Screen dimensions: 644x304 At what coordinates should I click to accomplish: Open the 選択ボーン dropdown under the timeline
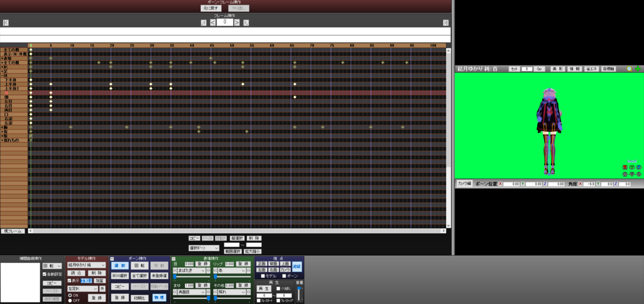[203, 248]
